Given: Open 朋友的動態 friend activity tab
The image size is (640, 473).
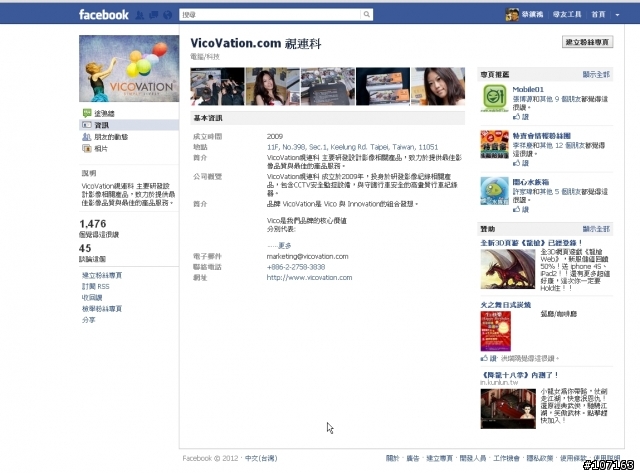Looking at the screenshot, I should [x=111, y=137].
